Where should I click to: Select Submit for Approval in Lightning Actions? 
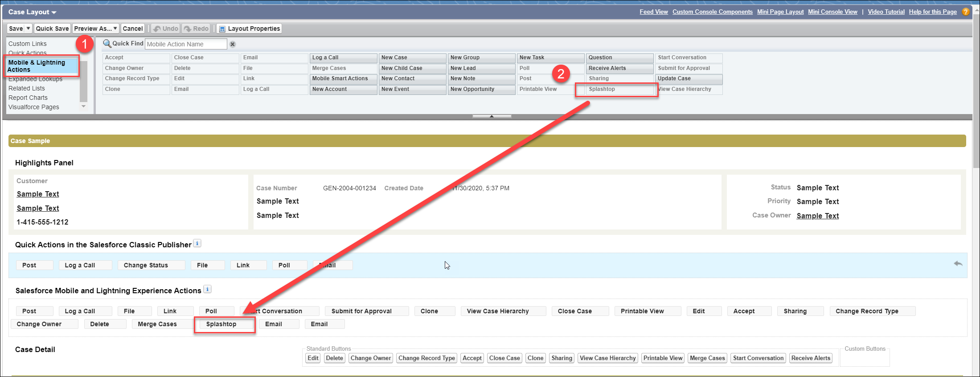[367, 311]
